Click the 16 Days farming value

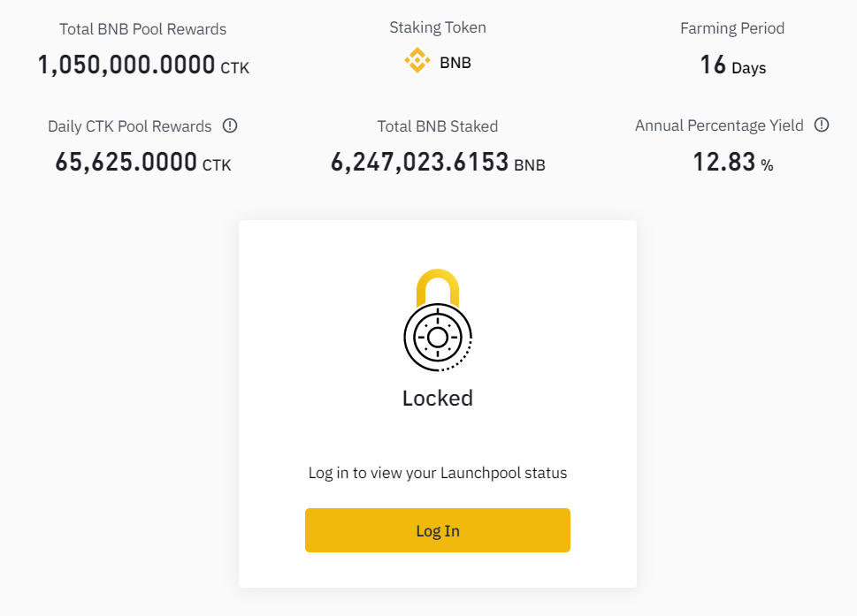[x=731, y=65]
